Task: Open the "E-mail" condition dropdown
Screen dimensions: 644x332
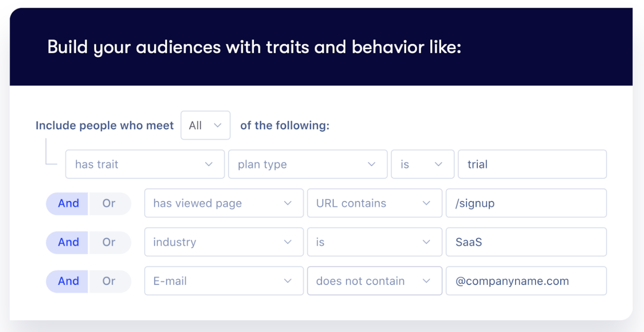Action: [224, 281]
